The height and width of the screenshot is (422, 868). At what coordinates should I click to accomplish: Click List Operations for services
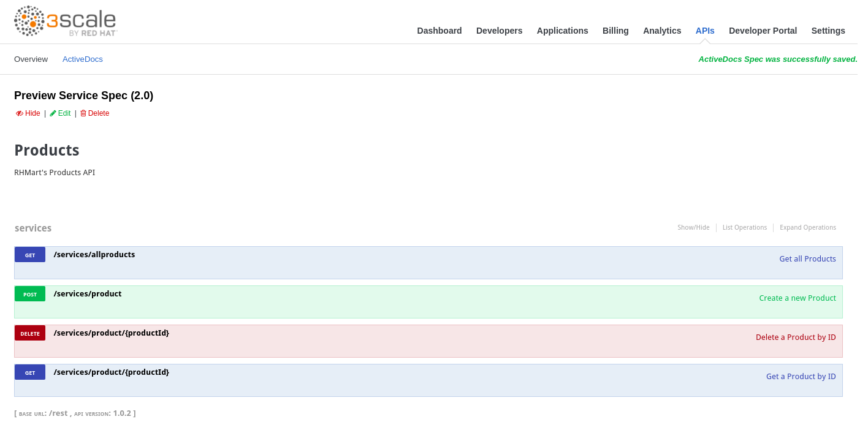(x=744, y=228)
